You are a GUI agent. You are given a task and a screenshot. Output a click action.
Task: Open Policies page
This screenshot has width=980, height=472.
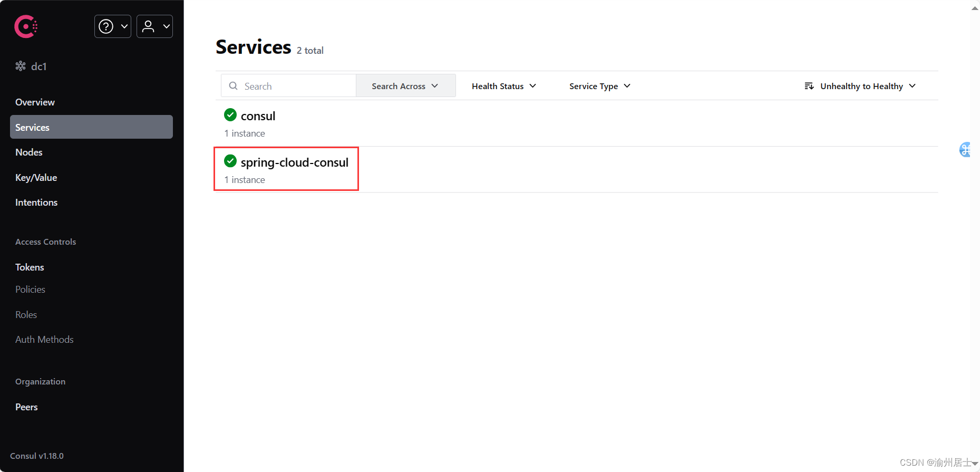[x=30, y=290]
